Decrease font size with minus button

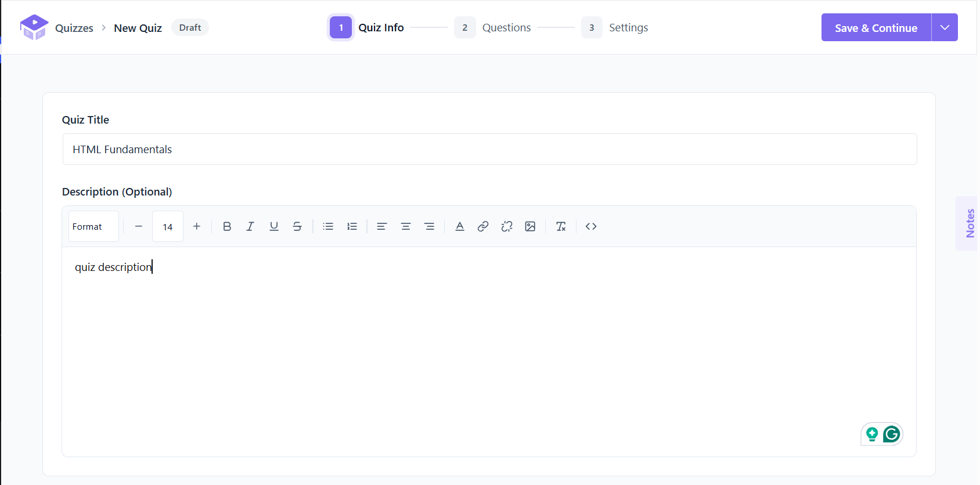click(x=138, y=226)
